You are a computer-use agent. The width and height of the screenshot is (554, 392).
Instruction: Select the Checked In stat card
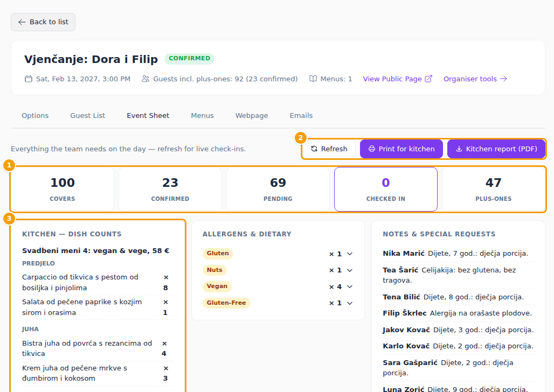(x=386, y=190)
